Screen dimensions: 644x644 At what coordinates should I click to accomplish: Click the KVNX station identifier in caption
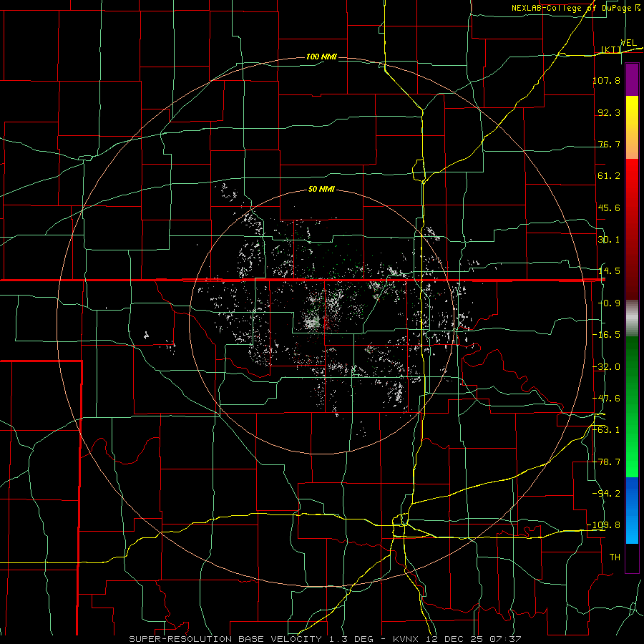point(404,639)
